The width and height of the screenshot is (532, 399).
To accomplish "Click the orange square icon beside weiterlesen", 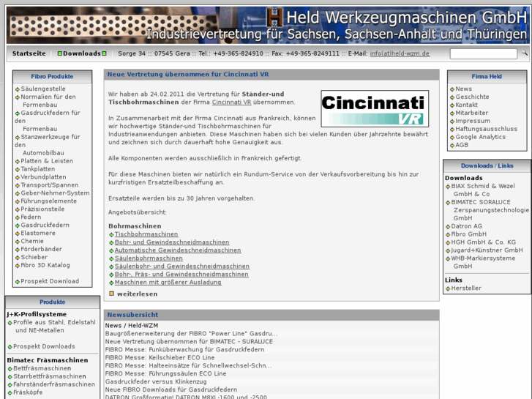I will (112, 294).
